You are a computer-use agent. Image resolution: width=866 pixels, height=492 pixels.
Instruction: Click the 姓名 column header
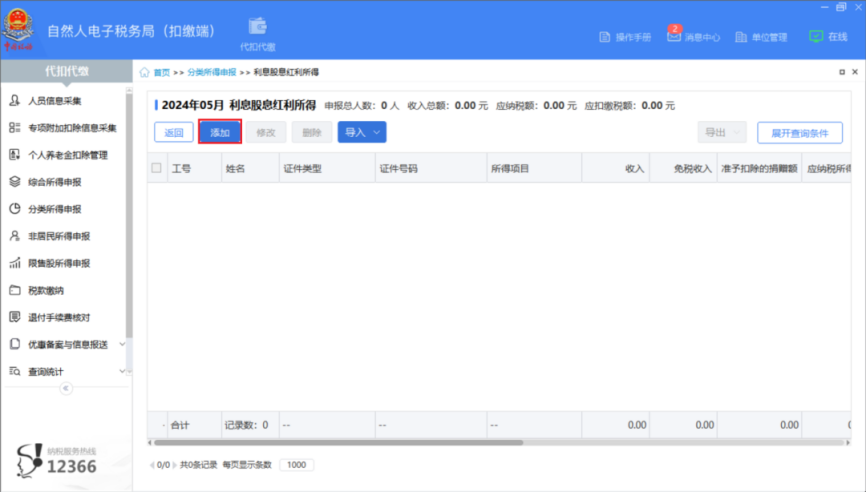250,168
